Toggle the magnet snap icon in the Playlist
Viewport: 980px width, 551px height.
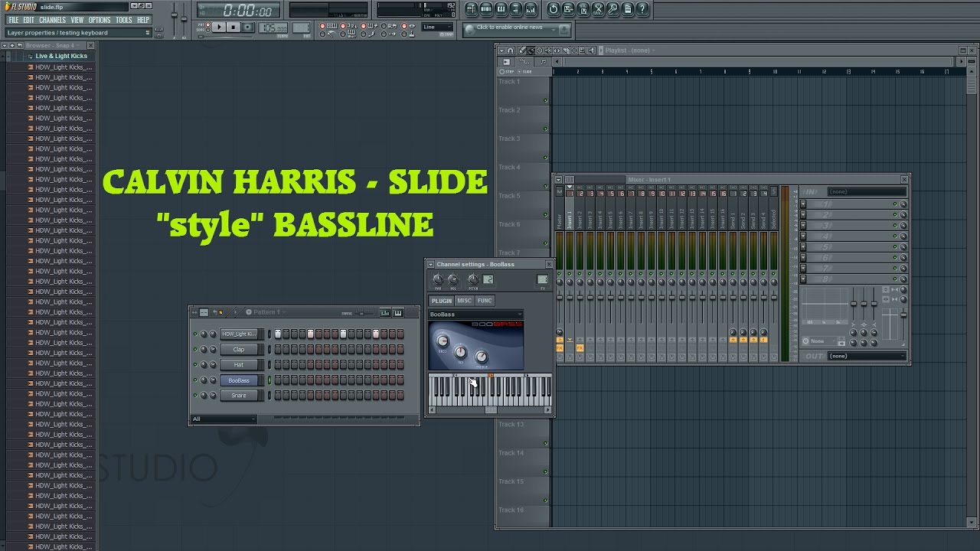click(510, 51)
